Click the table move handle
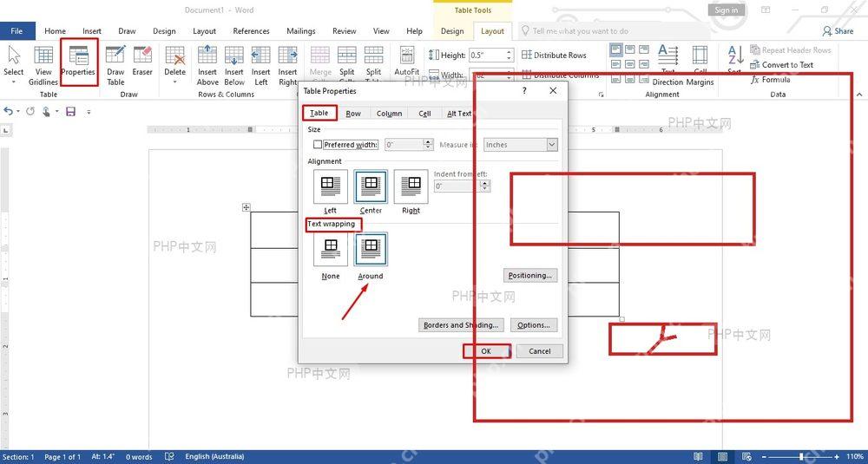 click(247, 207)
